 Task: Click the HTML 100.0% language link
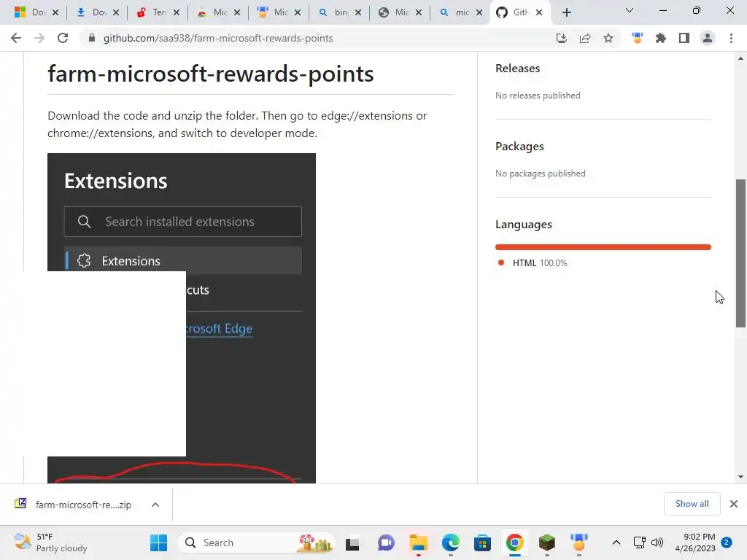[540, 262]
